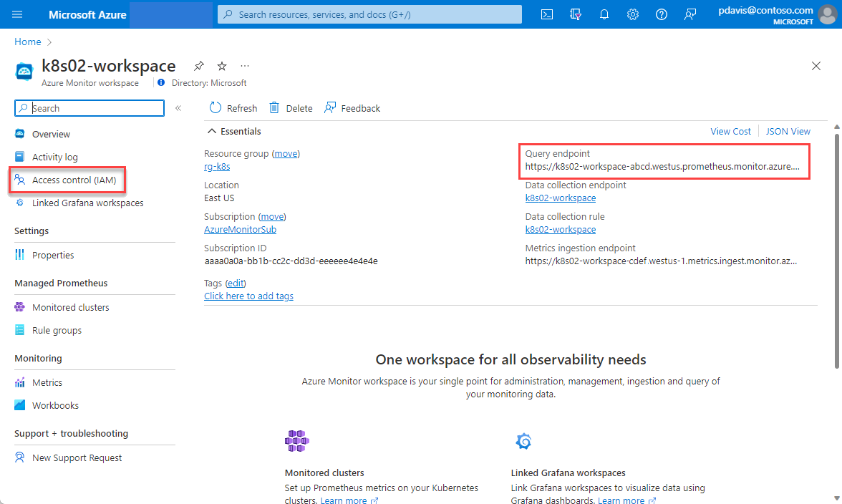842x504 pixels.
Task: Open the help question mark icon
Action: click(x=662, y=14)
